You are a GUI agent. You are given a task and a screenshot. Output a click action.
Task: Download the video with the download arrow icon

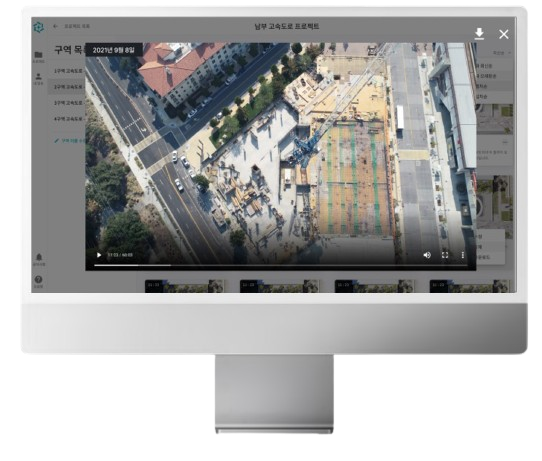(479, 34)
